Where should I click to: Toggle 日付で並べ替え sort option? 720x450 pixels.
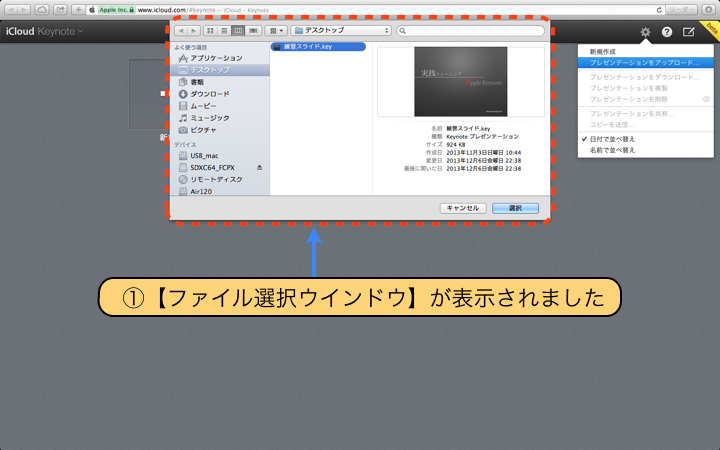pos(646,139)
